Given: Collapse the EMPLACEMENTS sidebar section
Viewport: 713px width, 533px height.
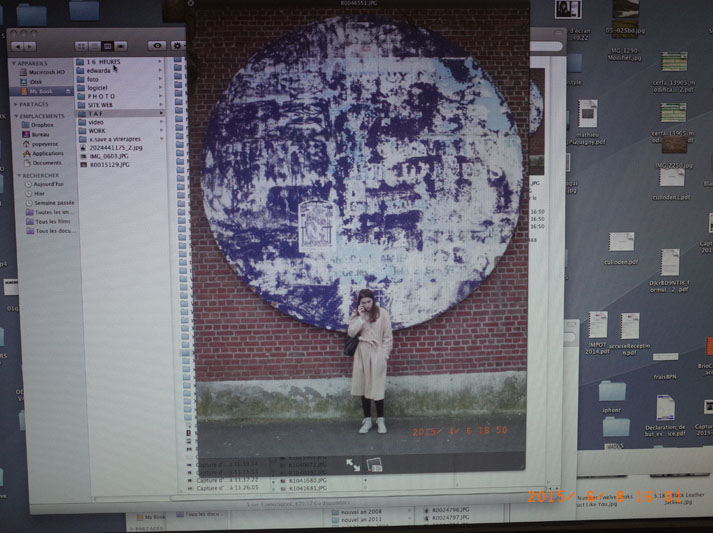Looking at the screenshot, I should (16, 116).
